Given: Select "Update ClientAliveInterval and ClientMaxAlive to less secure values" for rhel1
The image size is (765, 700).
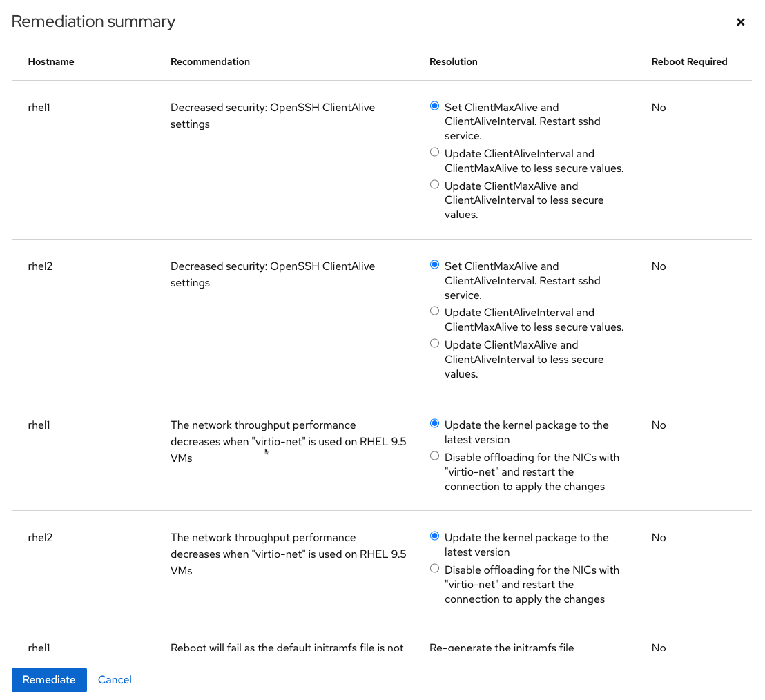Looking at the screenshot, I should coord(434,152).
